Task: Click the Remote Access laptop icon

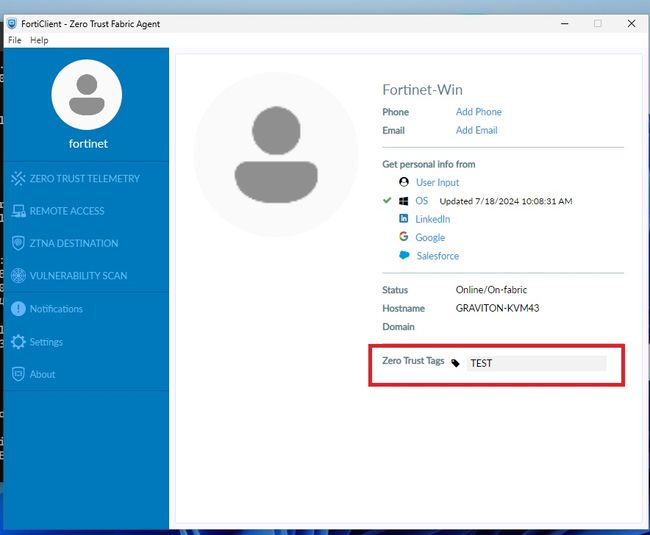Action: pos(18,211)
